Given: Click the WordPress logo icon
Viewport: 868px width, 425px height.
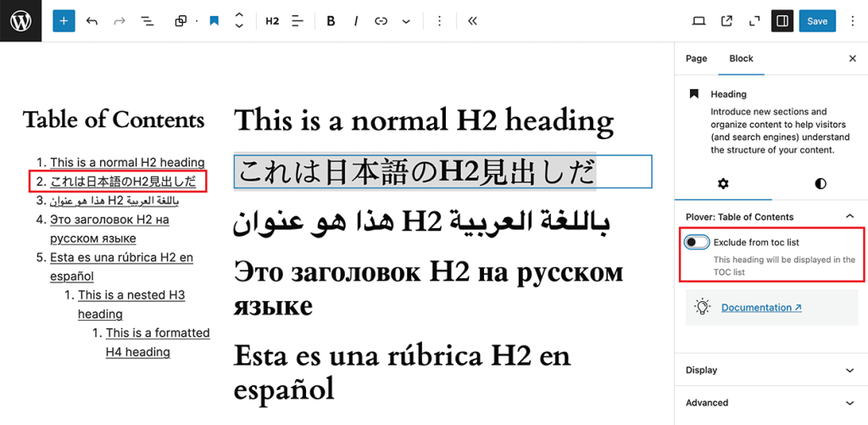Looking at the screenshot, I should pyautogui.click(x=20, y=20).
